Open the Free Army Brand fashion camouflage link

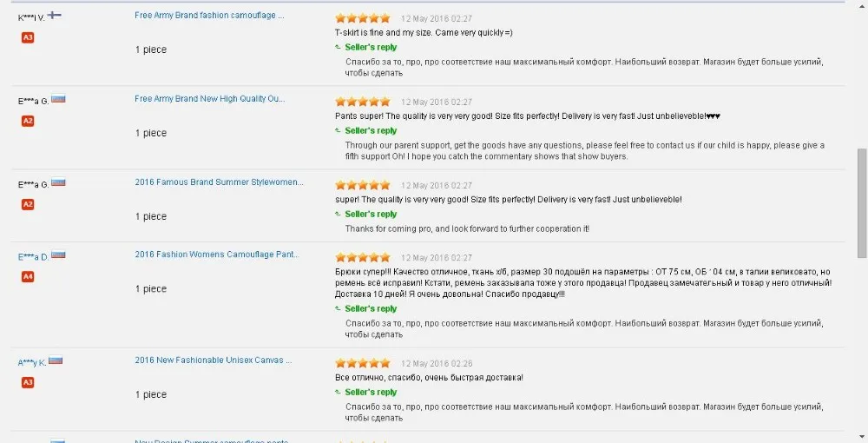coord(209,16)
